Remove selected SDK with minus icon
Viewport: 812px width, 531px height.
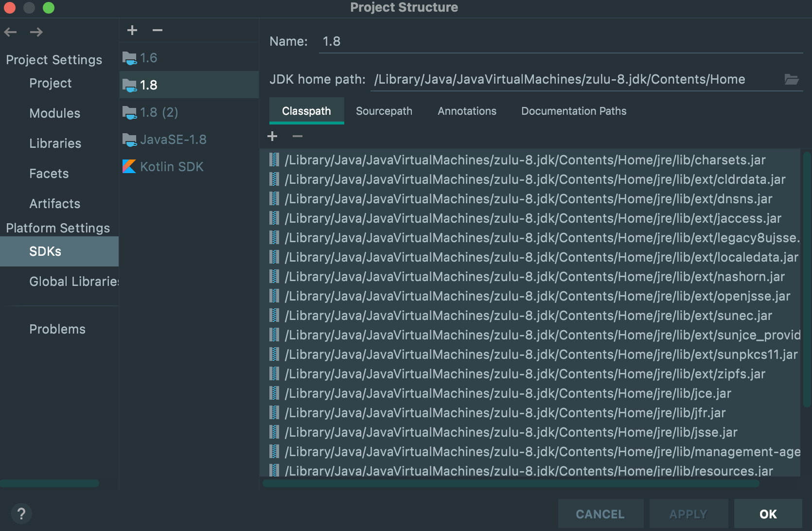coord(157,30)
